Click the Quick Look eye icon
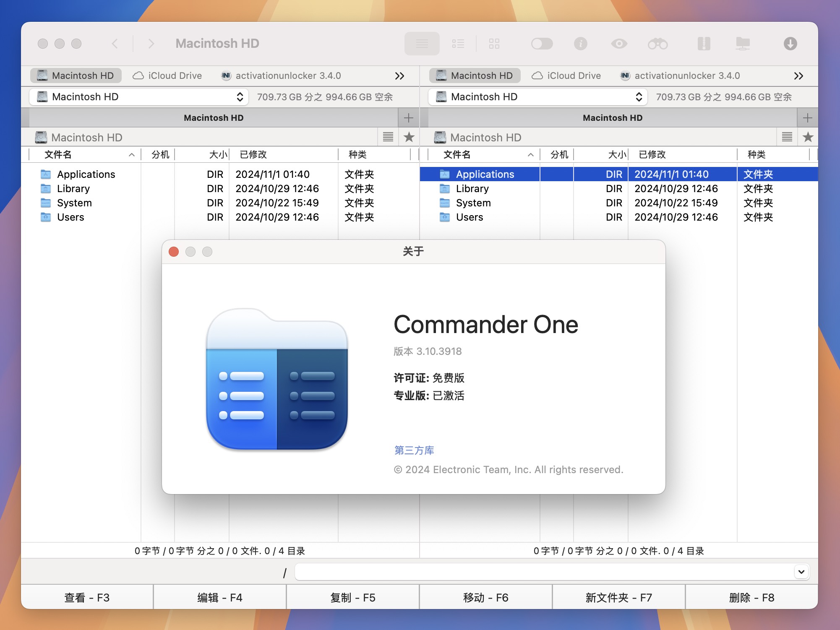 [619, 44]
